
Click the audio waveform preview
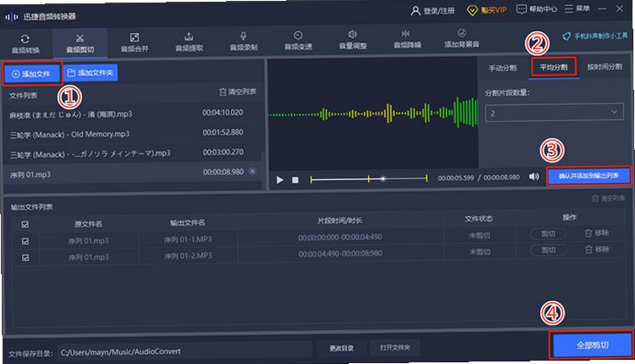point(373,113)
